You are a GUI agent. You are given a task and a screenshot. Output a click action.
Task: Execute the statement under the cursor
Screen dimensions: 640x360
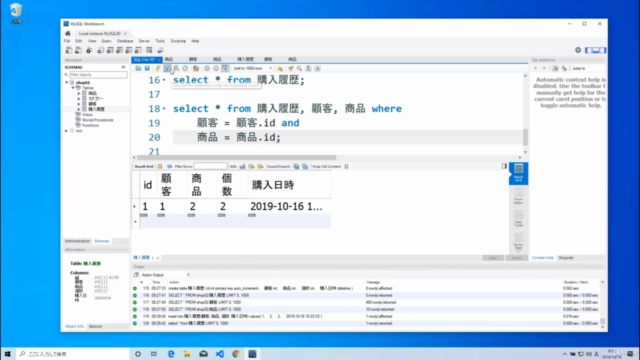167,69
